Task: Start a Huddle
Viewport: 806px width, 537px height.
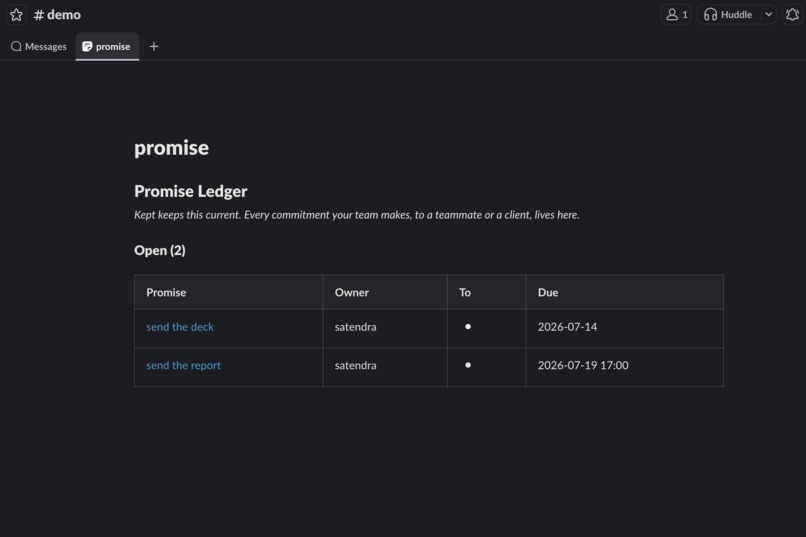Action: [729, 15]
